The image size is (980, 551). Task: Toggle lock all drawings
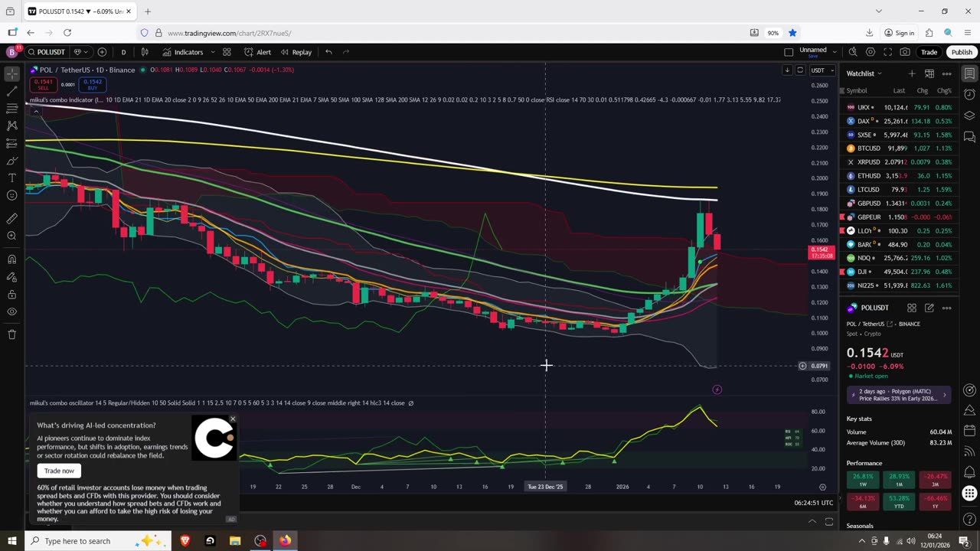[x=11, y=295]
